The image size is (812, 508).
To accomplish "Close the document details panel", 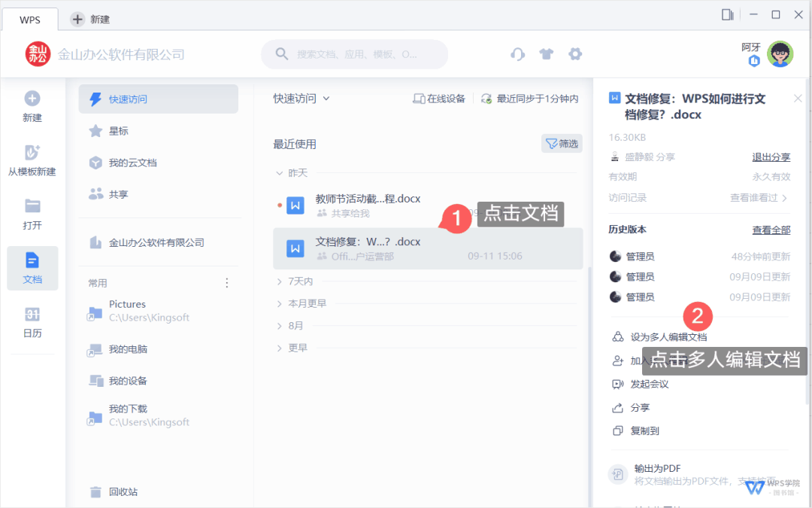I will tap(798, 99).
